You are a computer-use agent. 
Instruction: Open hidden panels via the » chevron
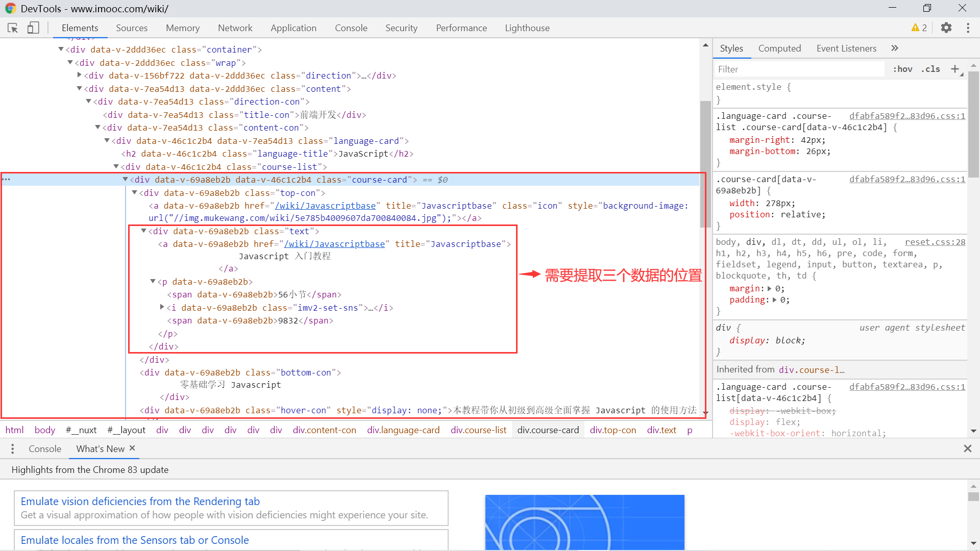(894, 48)
